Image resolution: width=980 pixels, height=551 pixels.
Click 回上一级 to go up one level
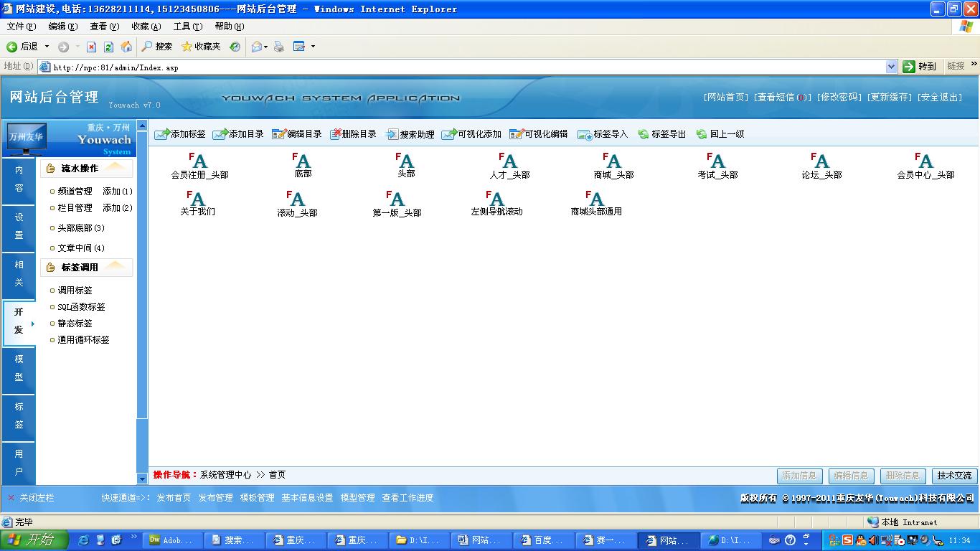[x=720, y=134]
